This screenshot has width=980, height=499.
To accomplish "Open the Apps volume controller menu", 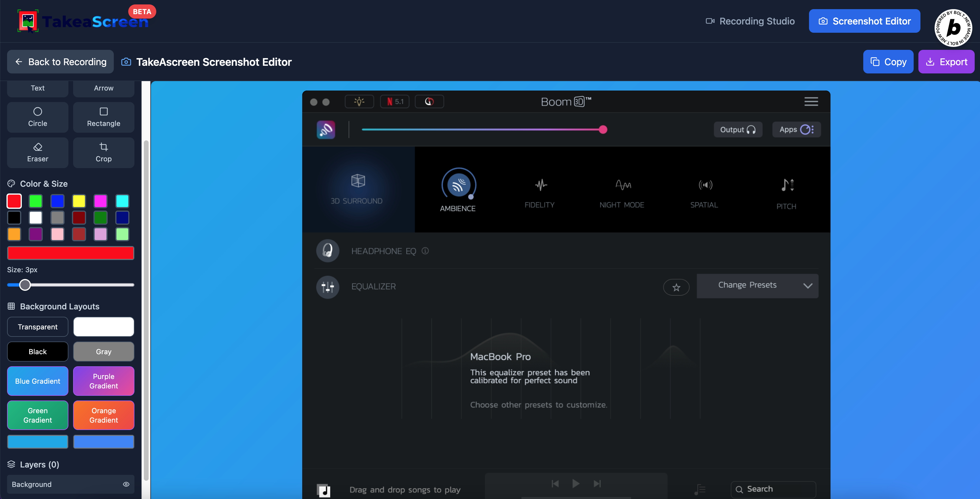I will click(x=796, y=130).
